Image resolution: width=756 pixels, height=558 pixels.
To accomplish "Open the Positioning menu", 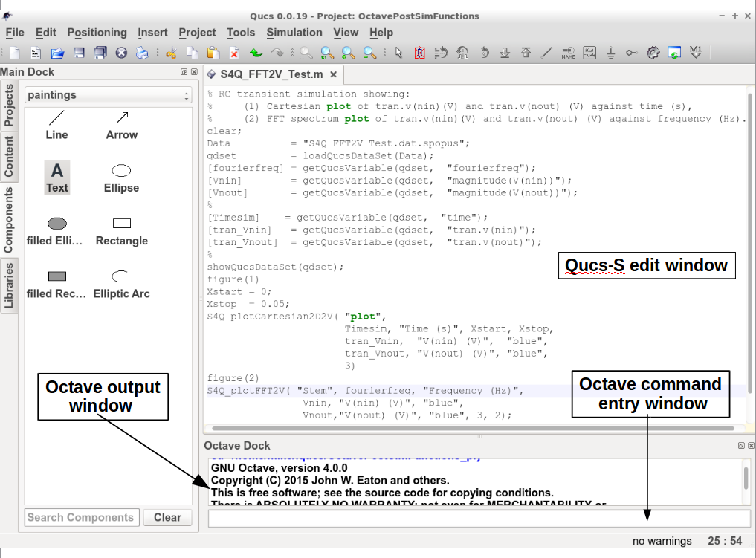I will click(x=97, y=33).
